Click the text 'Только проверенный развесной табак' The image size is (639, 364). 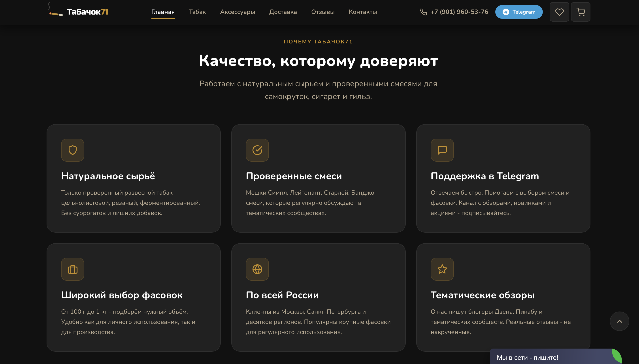click(x=117, y=192)
